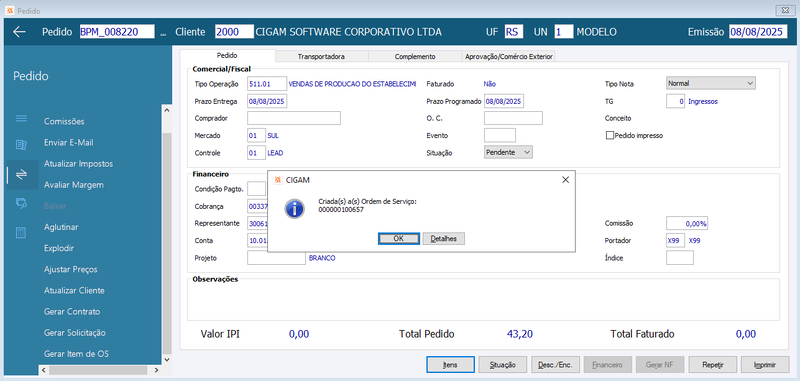Click the document icon beside Enviar E-Mail
800x381 pixels.
click(21, 145)
